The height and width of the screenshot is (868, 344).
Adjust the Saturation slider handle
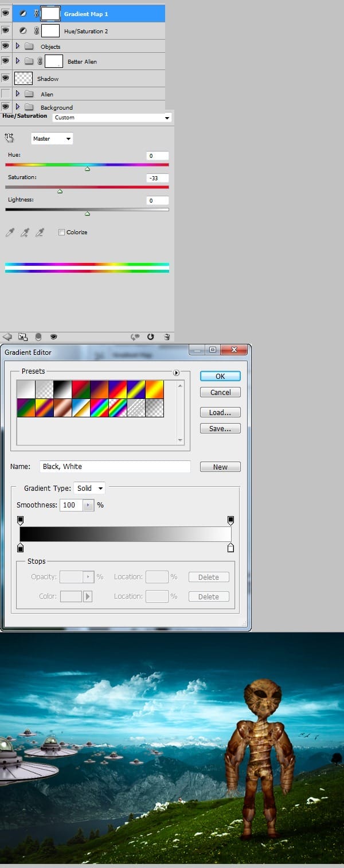click(x=60, y=191)
